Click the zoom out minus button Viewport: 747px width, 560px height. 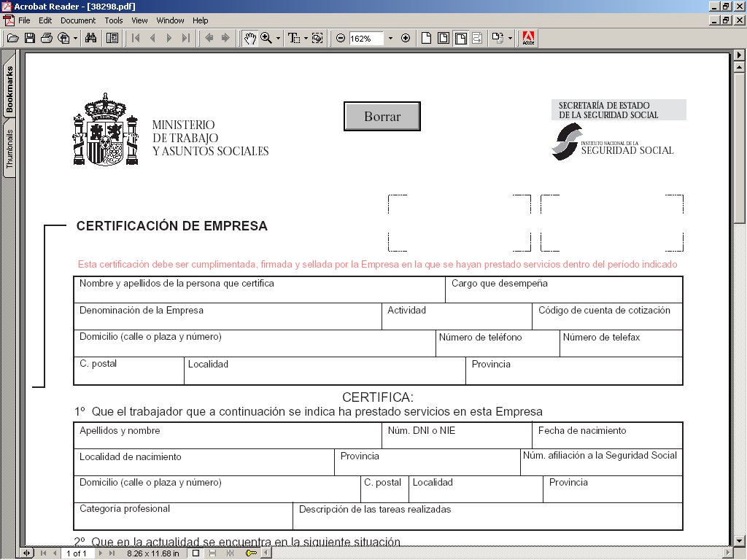point(341,38)
